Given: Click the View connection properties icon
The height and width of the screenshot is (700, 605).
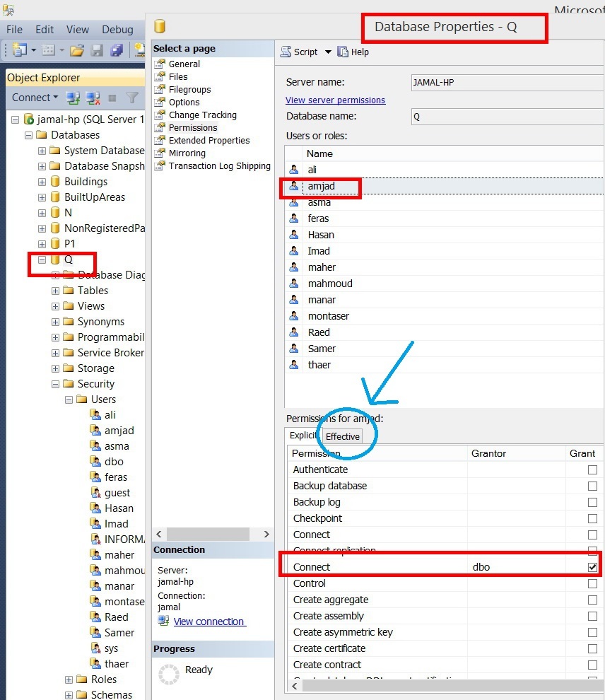Looking at the screenshot, I should [x=163, y=621].
